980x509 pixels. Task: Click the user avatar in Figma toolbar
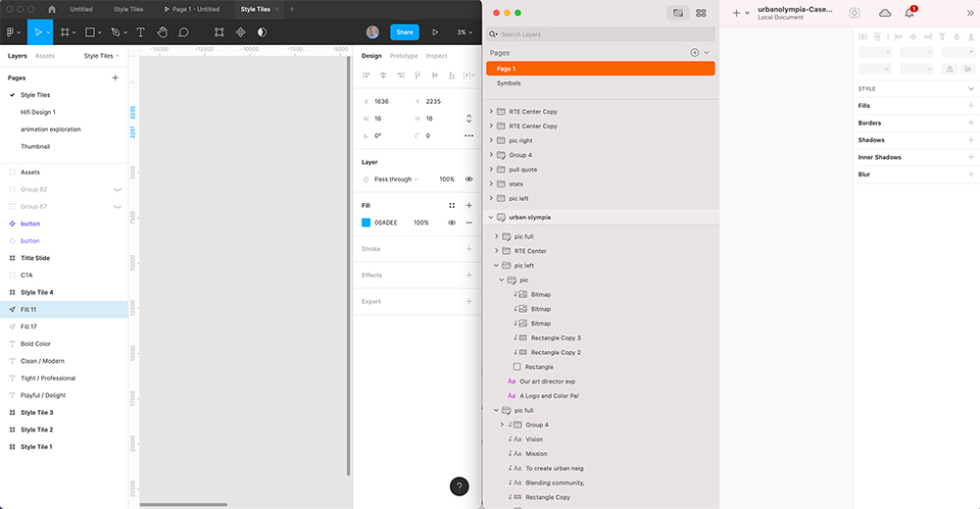pos(372,32)
